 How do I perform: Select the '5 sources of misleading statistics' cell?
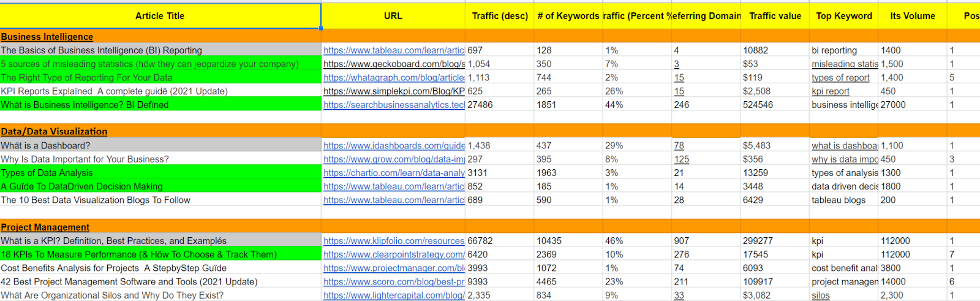[160, 64]
